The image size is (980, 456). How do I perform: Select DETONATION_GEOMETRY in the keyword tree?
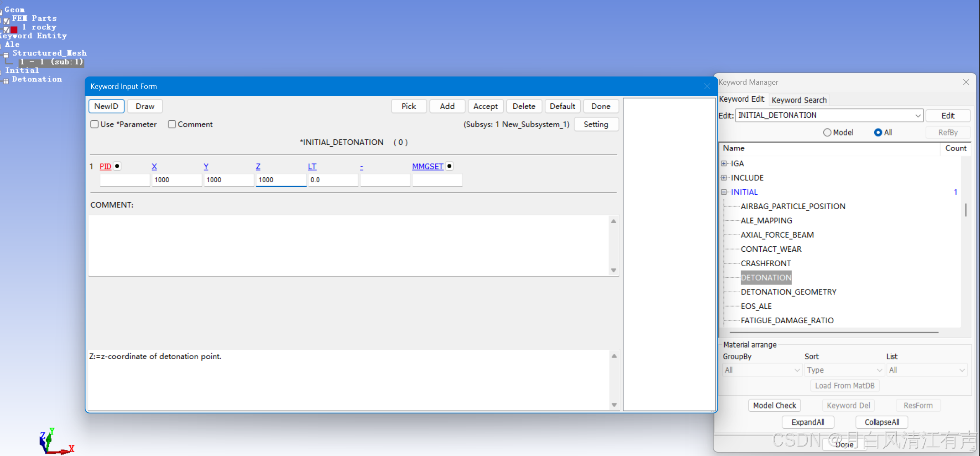(788, 292)
